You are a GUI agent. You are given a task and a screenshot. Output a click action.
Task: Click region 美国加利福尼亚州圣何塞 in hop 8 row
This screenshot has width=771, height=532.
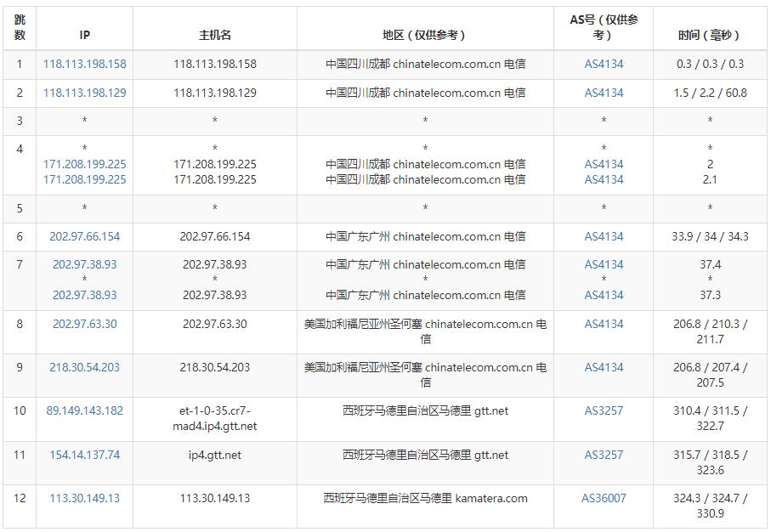[x=425, y=331]
